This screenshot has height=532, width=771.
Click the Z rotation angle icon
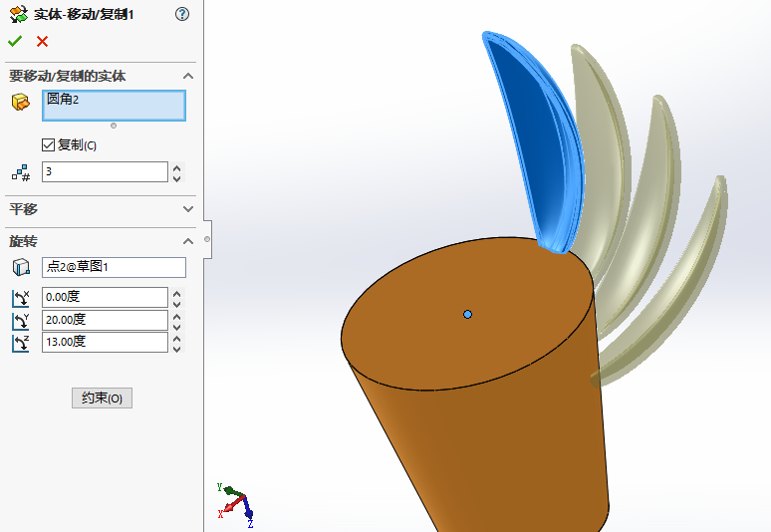click(x=20, y=343)
